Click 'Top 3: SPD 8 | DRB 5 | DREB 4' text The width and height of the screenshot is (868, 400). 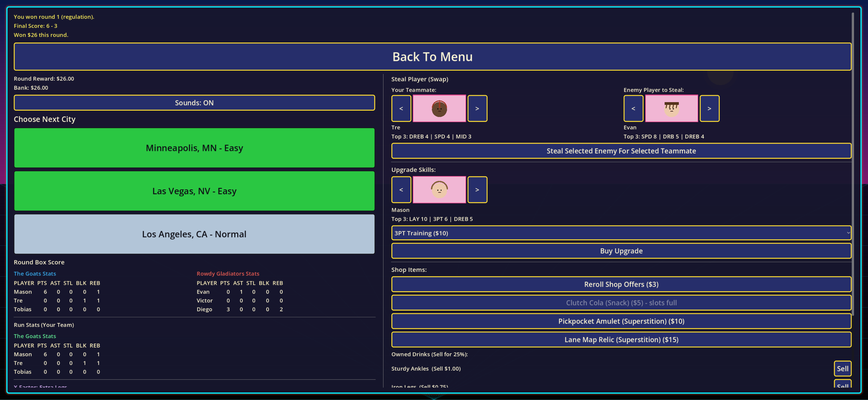click(x=664, y=136)
